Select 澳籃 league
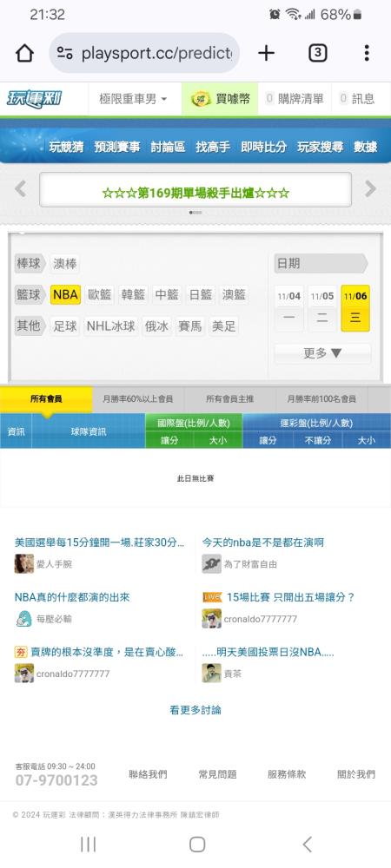 (234, 294)
